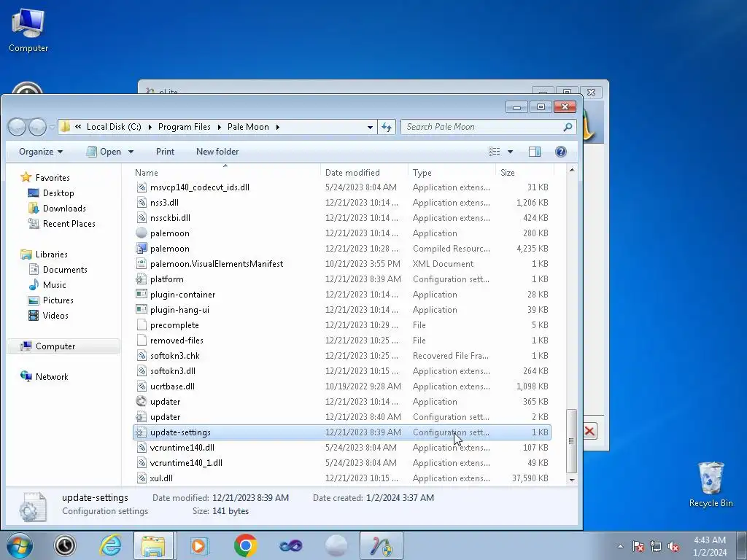Click the scrollbar up arrow

(x=572, y=170)
